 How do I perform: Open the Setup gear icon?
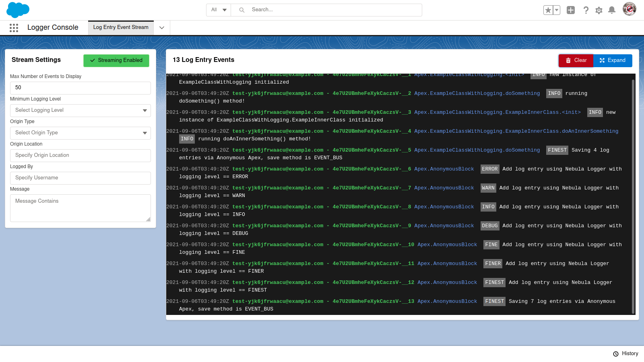click(x=599, y=10)
